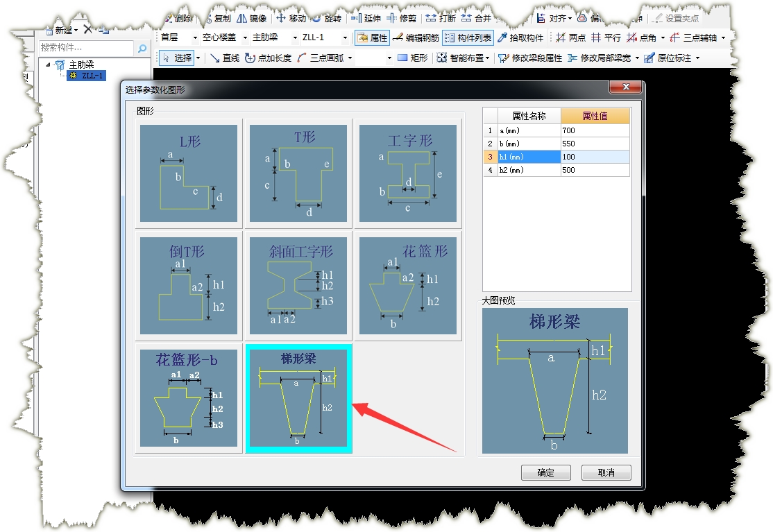Screen dimensions: 773x532
Task: Click the 点角 axis tool
Action: point(641,37)
